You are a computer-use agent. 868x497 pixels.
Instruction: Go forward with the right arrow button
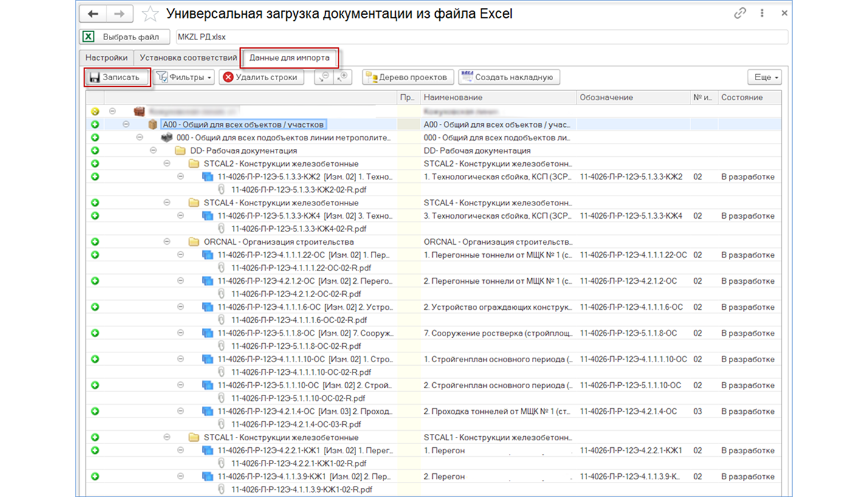pos(120,13)
